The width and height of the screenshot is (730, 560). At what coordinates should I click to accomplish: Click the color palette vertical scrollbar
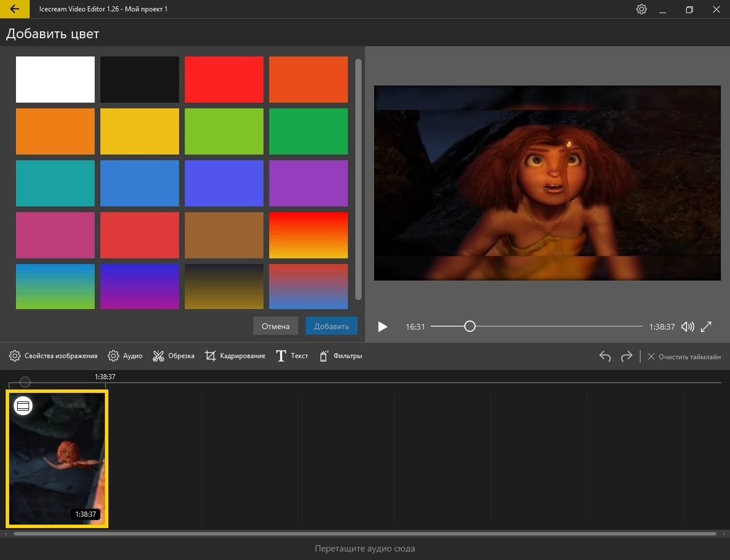[x=358, y=179]
